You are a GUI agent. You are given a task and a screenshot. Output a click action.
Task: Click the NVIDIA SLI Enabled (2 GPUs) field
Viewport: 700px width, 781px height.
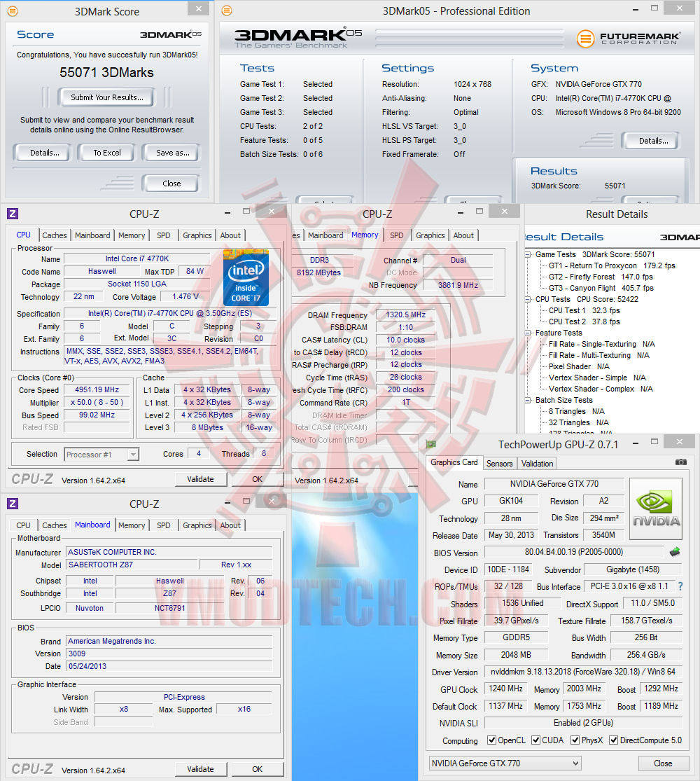583,723
